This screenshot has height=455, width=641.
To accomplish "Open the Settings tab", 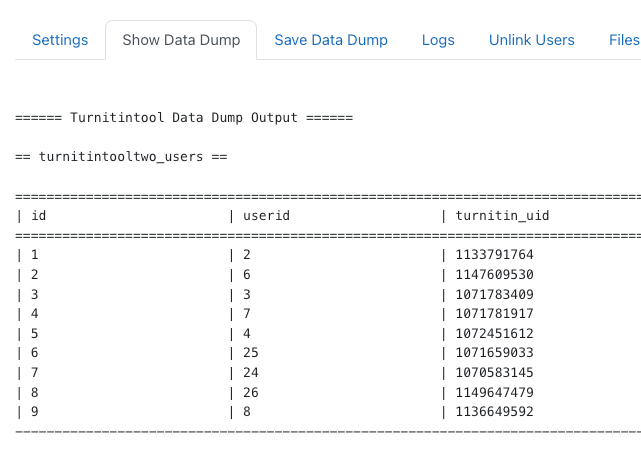I will (60, 40).
